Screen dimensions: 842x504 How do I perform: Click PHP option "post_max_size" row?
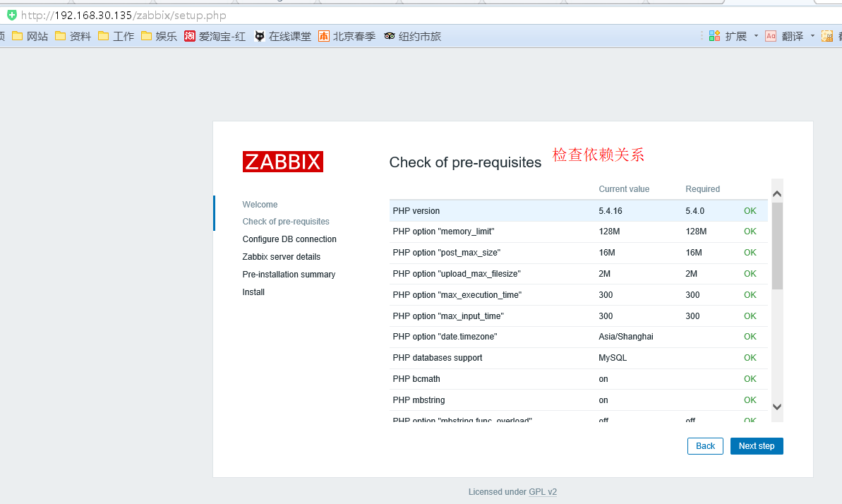[x=578, y=253]
